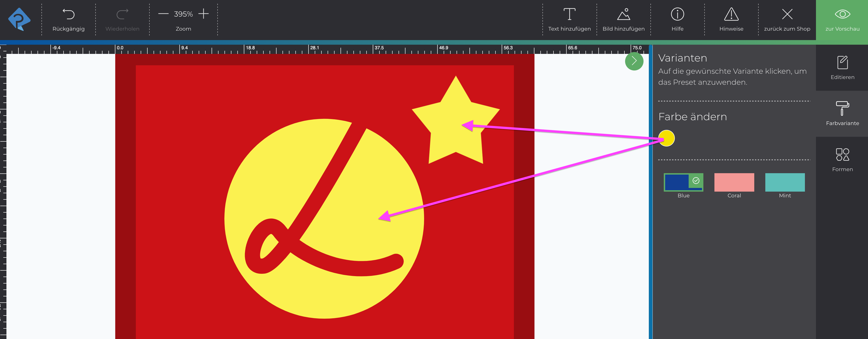Image resolution: width=868 pixels, height=339 pixels.
Task: Open the Hinweise warning icon
Action: point(731,15)
